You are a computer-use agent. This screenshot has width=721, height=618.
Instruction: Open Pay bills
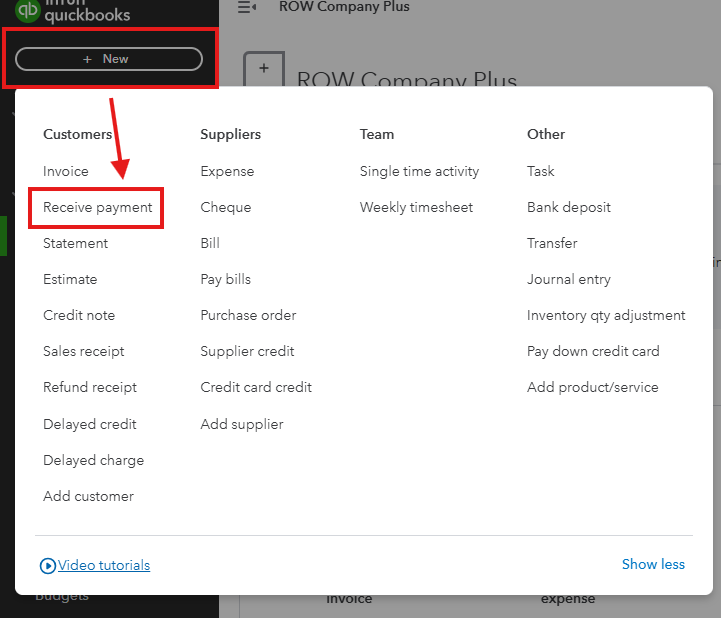(225, 279)
